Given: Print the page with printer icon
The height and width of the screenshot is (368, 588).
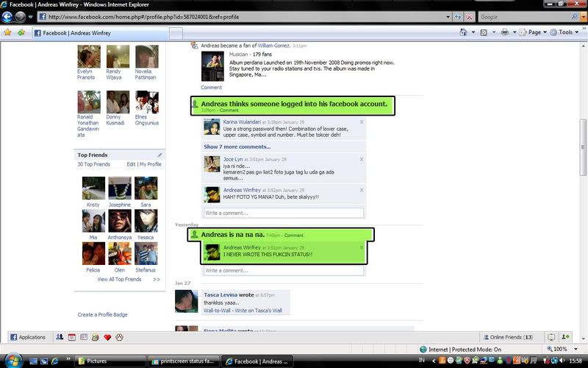Looking at the screenshot, I should coord(505,32).
